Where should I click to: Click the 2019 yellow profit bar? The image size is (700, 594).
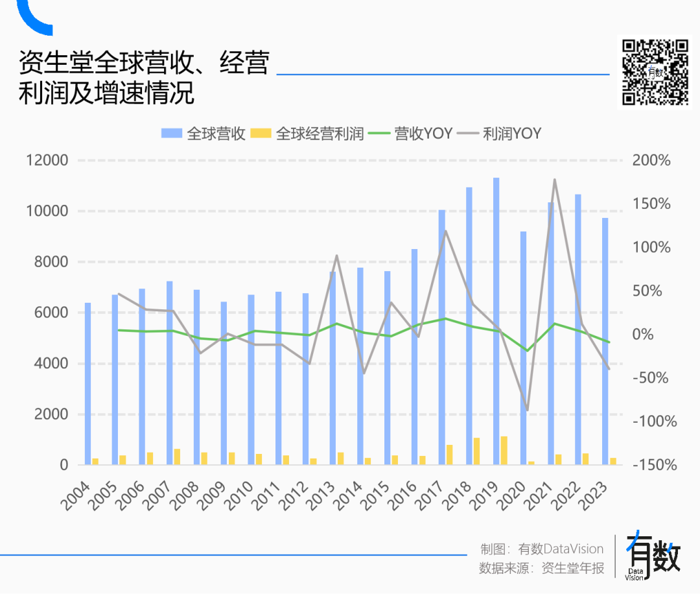pyautogui.click(x=504, y=451)
